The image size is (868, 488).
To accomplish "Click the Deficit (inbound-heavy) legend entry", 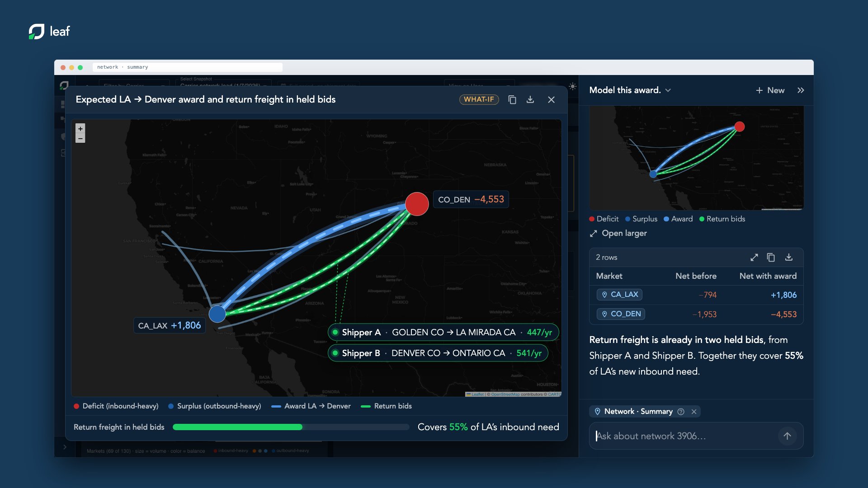I will pos(116,406).
